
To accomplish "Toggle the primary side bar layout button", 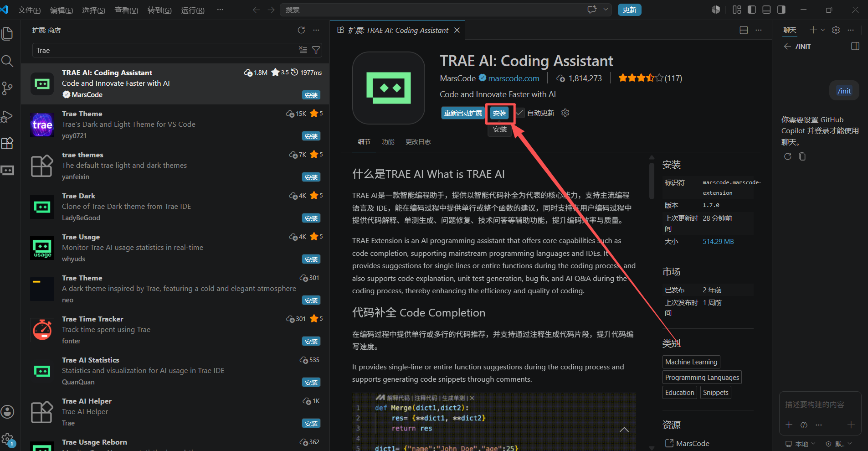I will pos(752,10).
